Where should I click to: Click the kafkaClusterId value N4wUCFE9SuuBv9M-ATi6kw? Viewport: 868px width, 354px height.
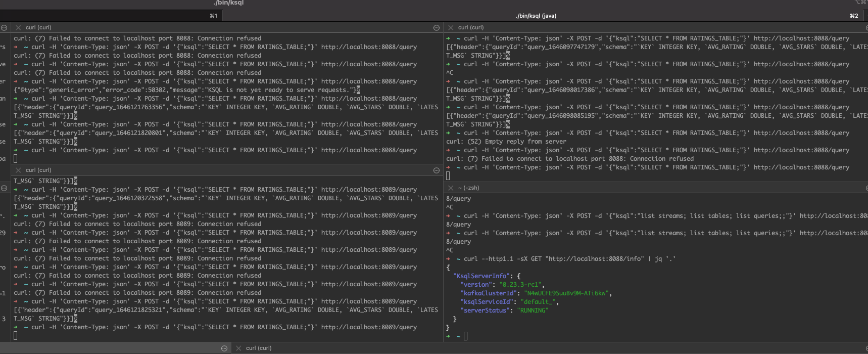tap(566, 293)
